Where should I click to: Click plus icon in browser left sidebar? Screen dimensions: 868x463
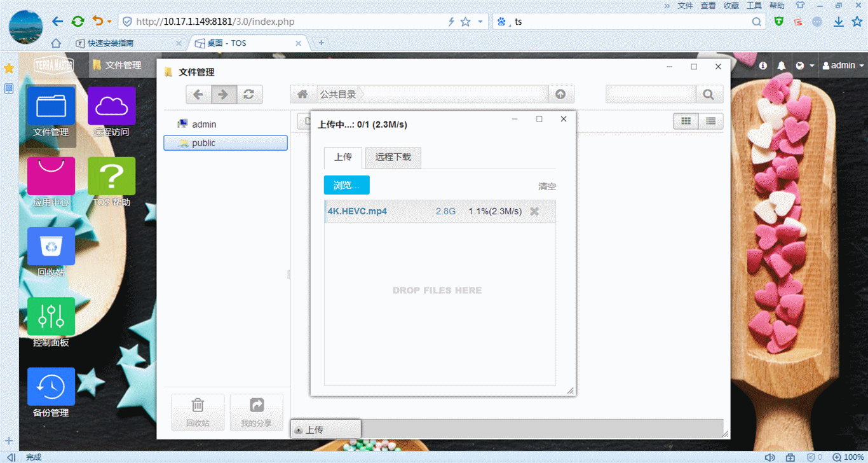point(9,441)
